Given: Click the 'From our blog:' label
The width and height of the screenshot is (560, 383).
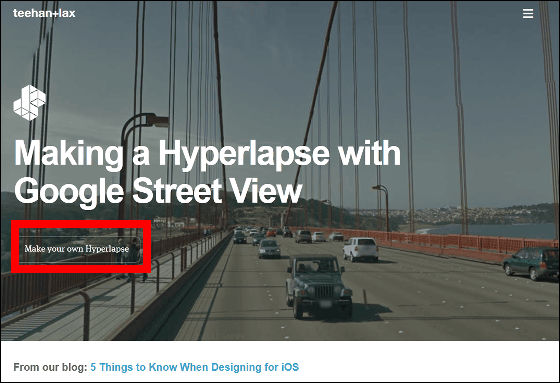Looking at the screenshot, I should point(50,367).
